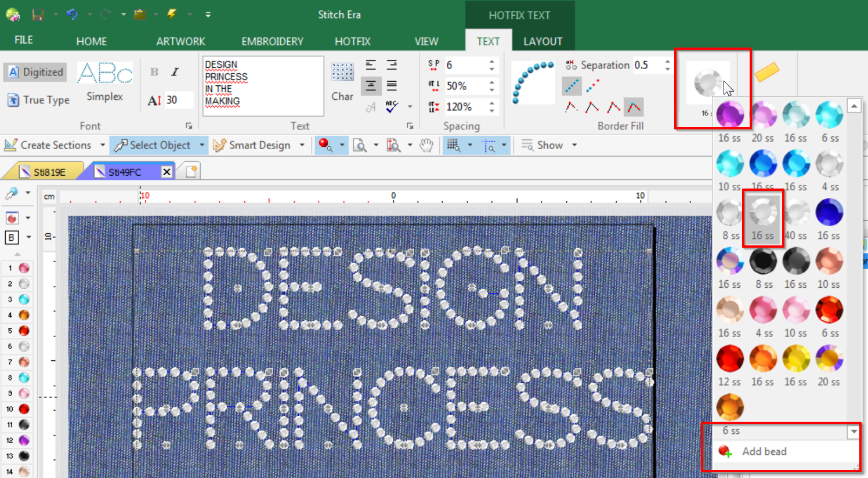Expand the Show dropdown

click(x=574, y=145)
